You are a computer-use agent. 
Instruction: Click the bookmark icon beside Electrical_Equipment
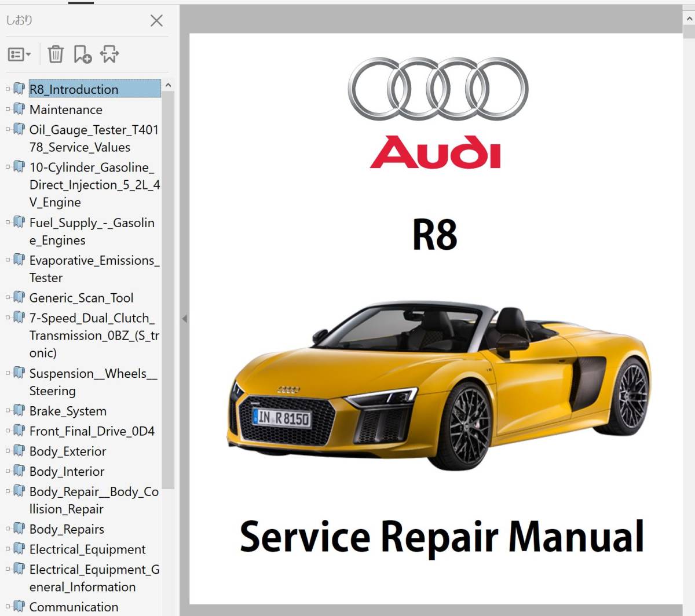19,549
